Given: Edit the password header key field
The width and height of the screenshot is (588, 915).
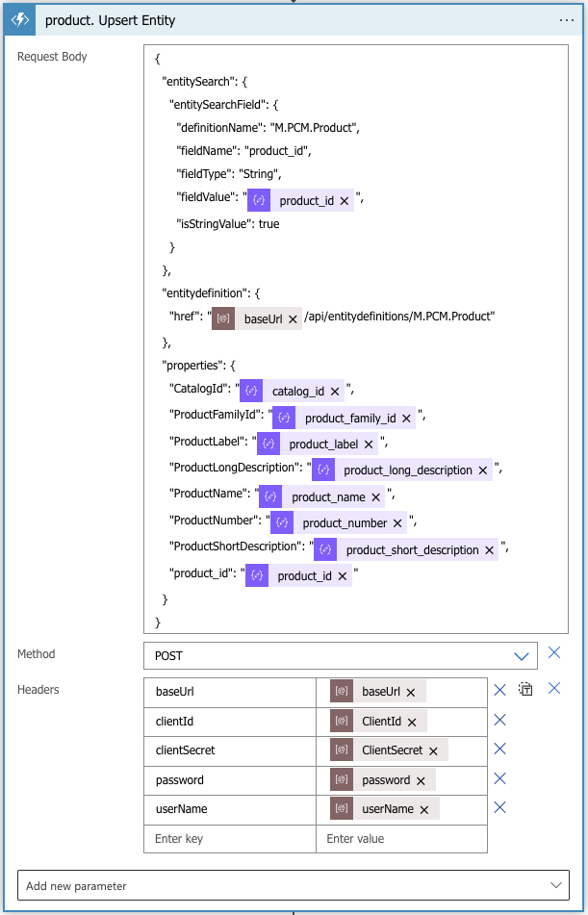Looking at the screenshot, I should pyautogui.click(x=230, y=780).
